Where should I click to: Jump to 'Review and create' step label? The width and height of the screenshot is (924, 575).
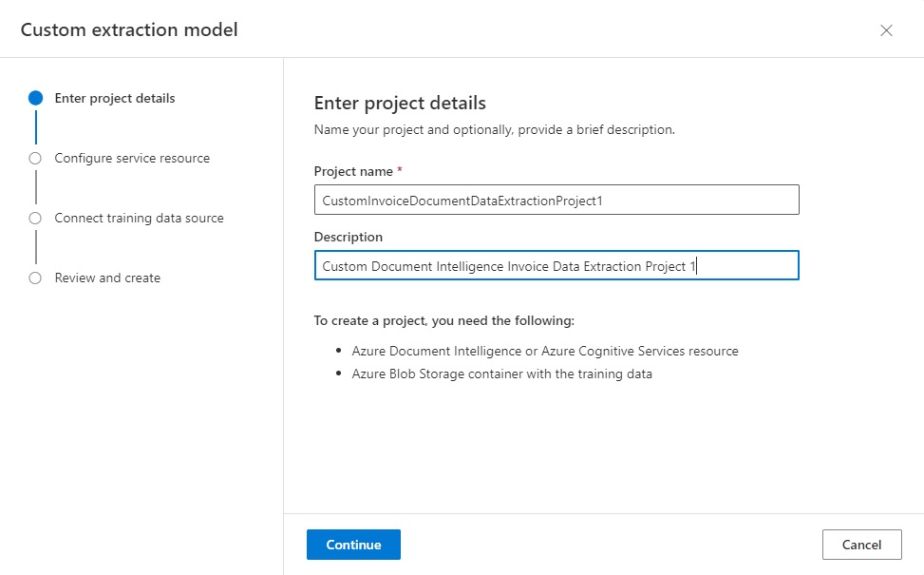pyautogui.click(x=107, y=278)
